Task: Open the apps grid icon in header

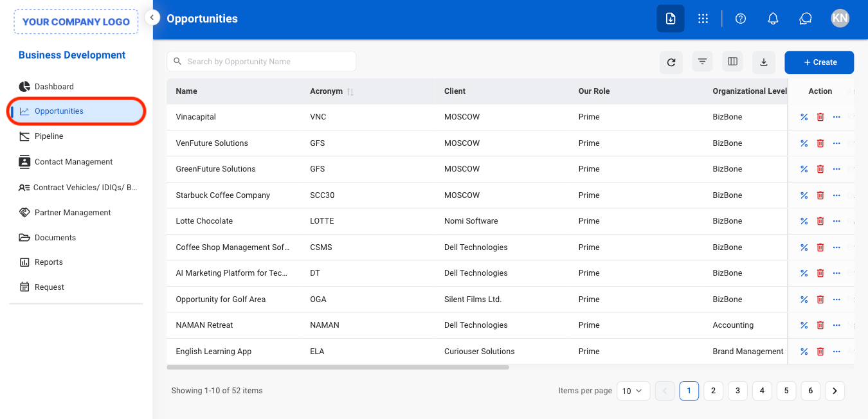Action: (x=703, y=19)
